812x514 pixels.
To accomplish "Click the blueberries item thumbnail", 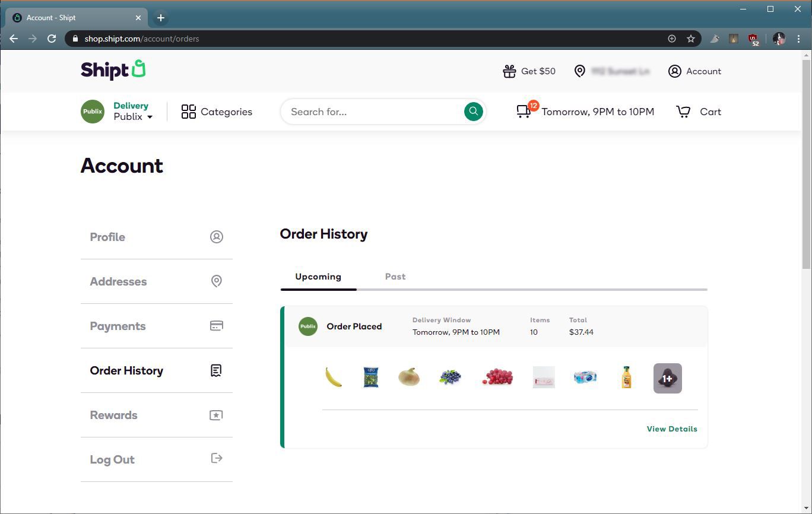I will (450, 376).
